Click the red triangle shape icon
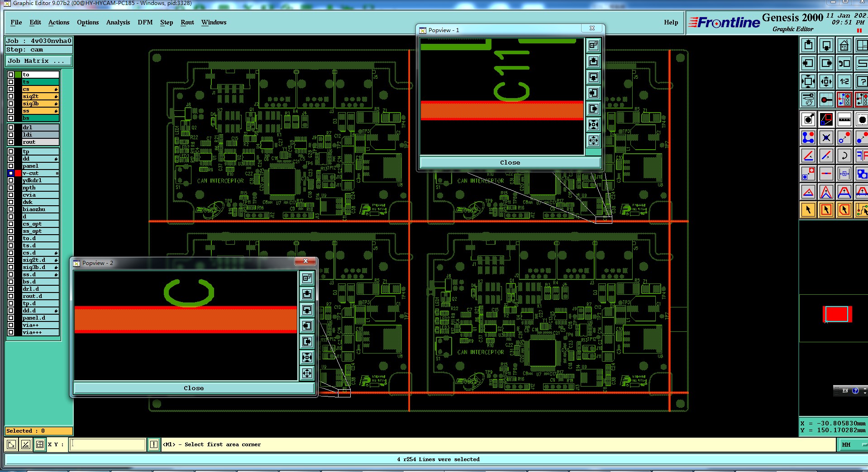868x472 pixels. tap(808, 192)
